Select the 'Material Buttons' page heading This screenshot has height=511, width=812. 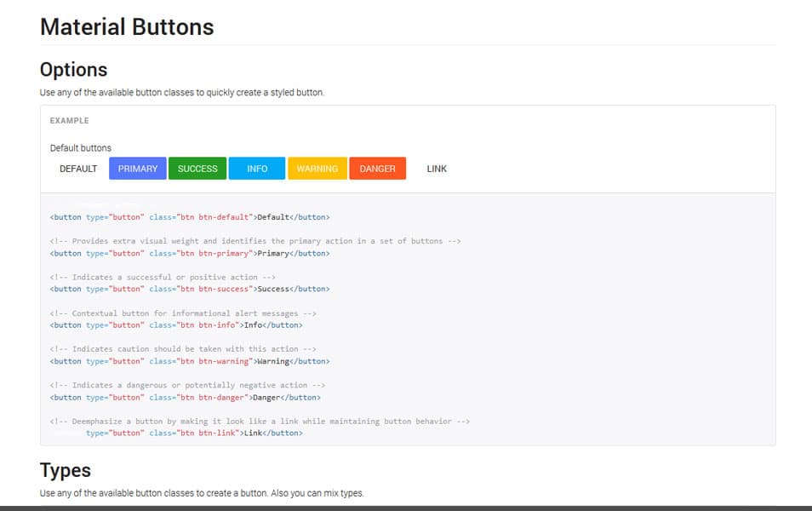(126, 26)
